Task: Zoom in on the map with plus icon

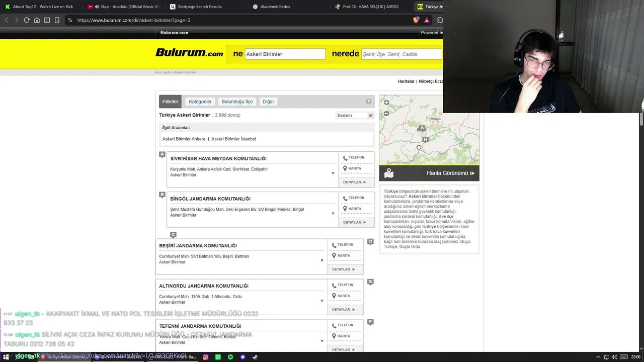Action: pos(386,103)
